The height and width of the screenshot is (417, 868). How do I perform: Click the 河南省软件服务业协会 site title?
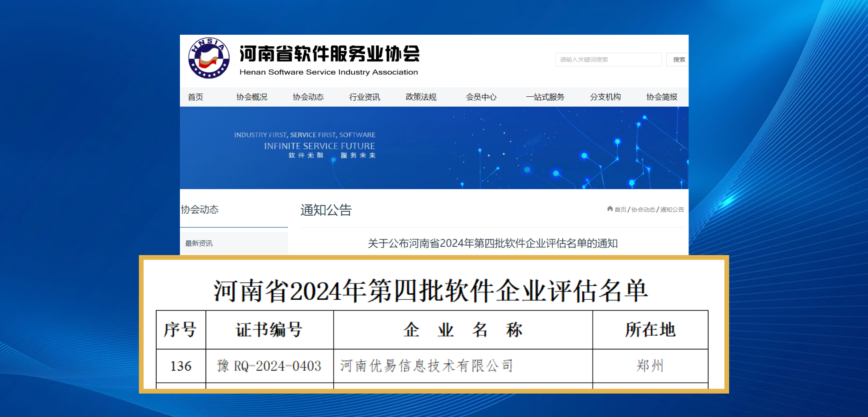(329, 54)
